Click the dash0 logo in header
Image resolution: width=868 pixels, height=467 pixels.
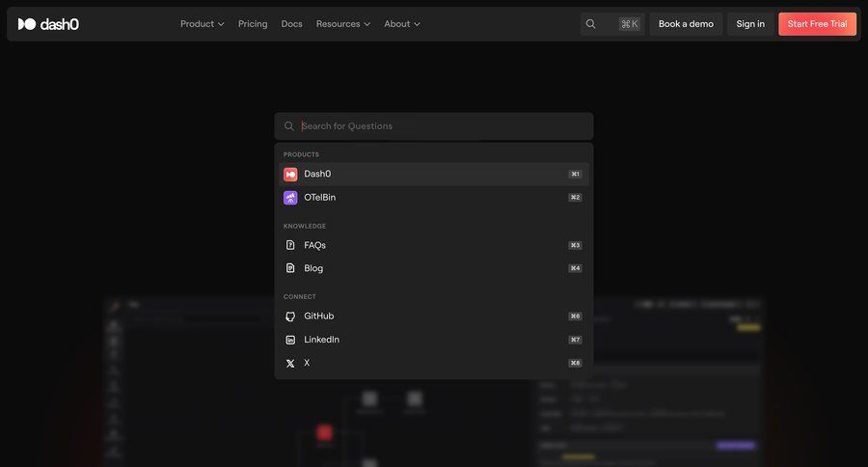pyautogui.click(x=48, y=24)
